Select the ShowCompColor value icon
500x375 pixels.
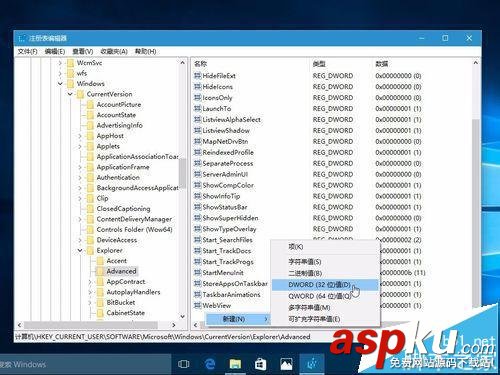click(x=198, y=185)
